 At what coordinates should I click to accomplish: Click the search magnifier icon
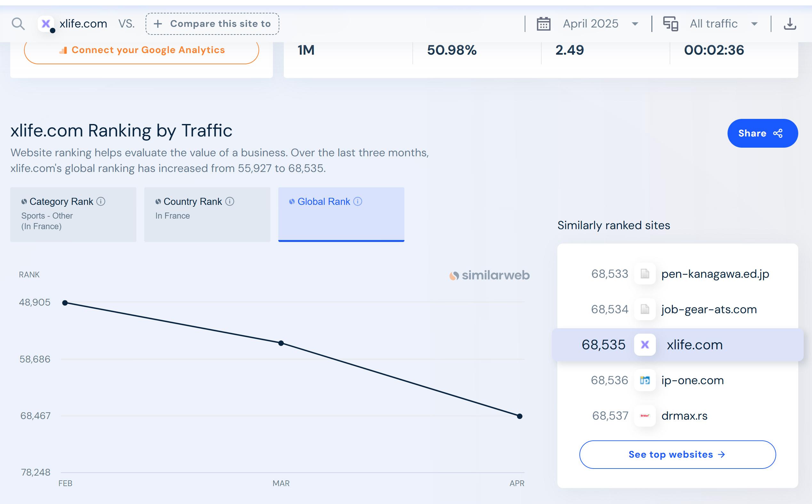(18, 24)
